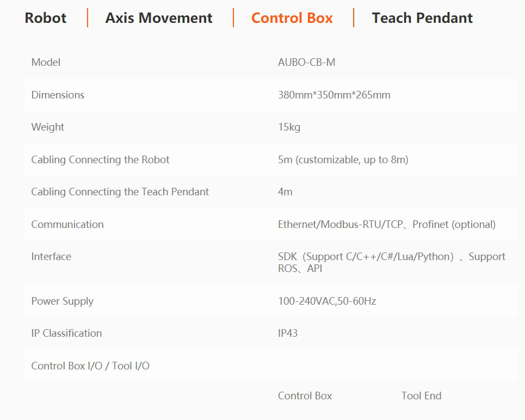Image resolution: width=525 pixels, height=420 pixels.
Task: Click the 380mm*350mm*265mm dimensions value
Action: (x=334, y=95)
